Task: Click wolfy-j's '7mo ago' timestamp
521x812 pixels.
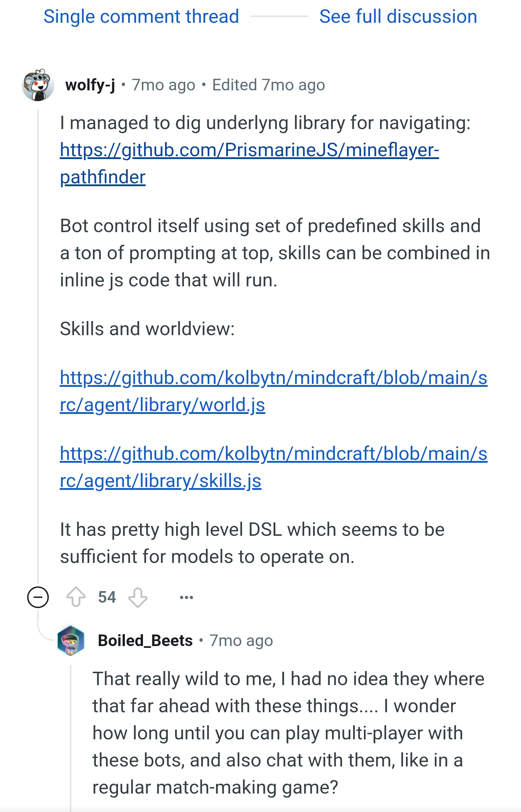Action: pos(164,85)
